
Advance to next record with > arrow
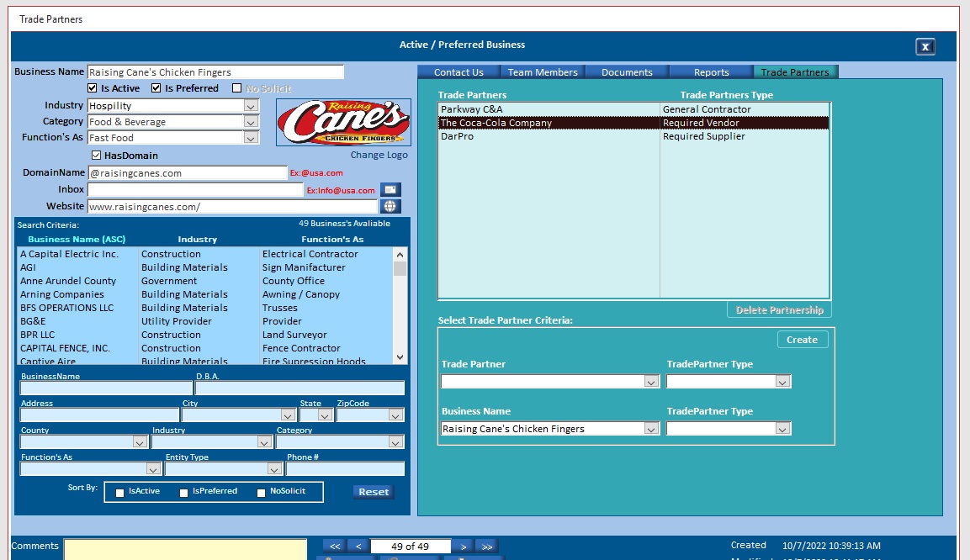[x=463, y=547]
